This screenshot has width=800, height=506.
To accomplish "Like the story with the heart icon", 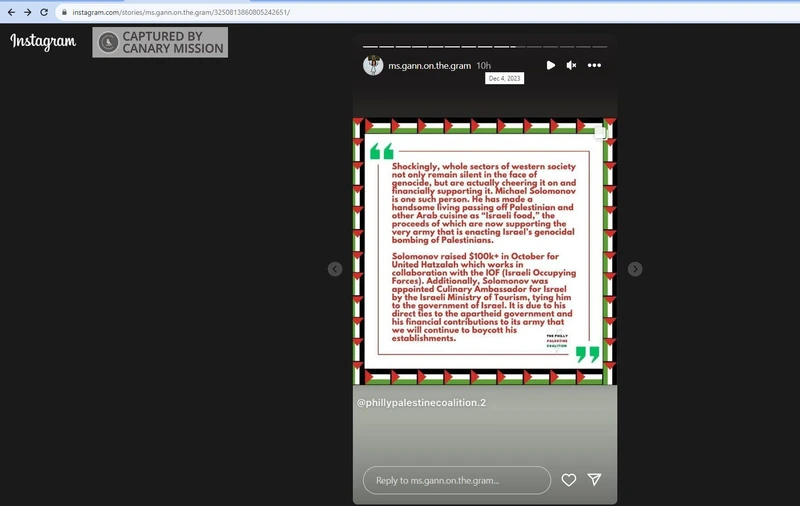I will [x=568, y=480].
